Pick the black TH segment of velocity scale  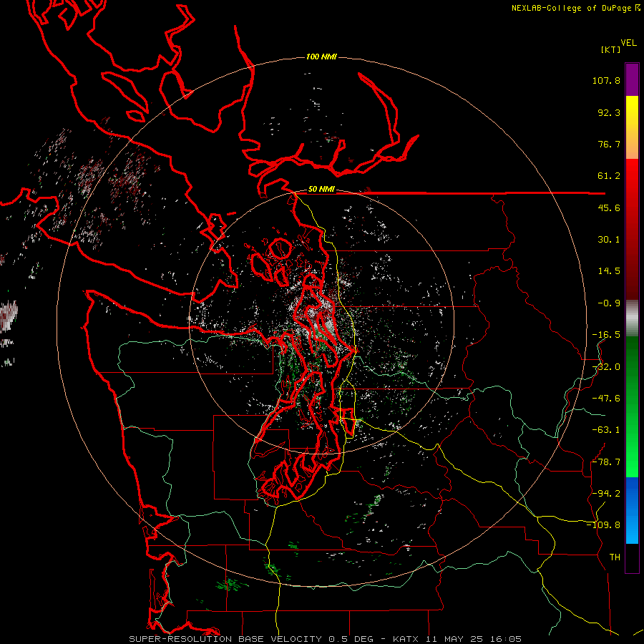click(632, 557)
